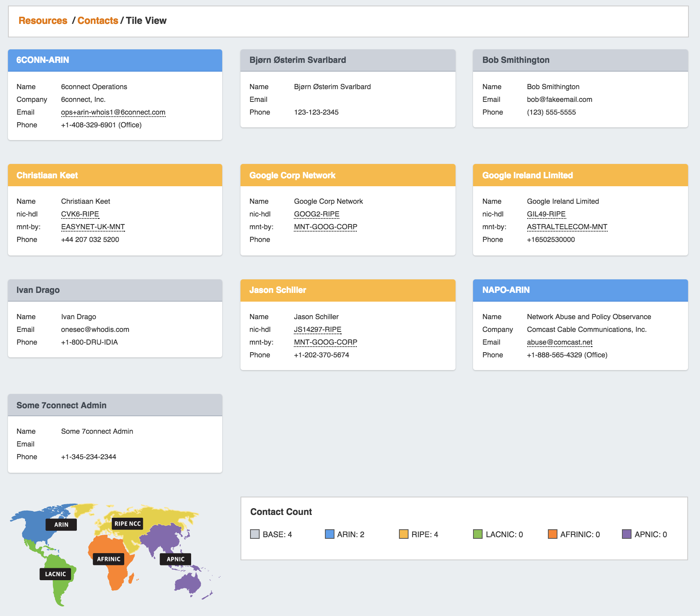Open the EASYNET-UK-MNT maintainer link

click(x=93, y=227)
